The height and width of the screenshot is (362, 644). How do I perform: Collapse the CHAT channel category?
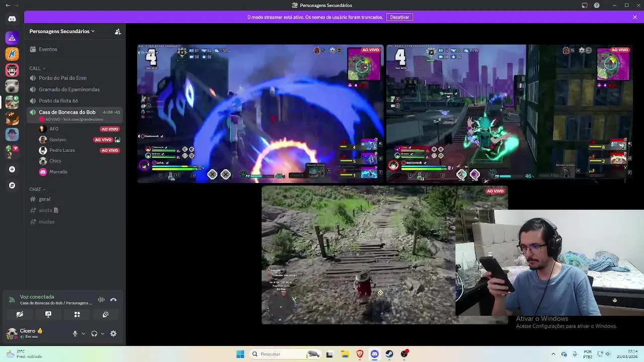pos(37,190)
